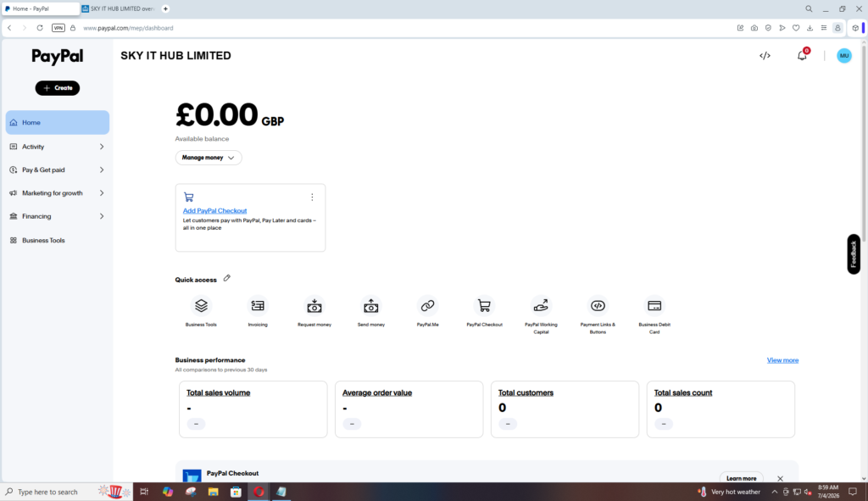Viewport: 868px width, 501px height.
Task: Click the £0.00 available balance amount
Action: pyautogui.click(x=216, y=114)
